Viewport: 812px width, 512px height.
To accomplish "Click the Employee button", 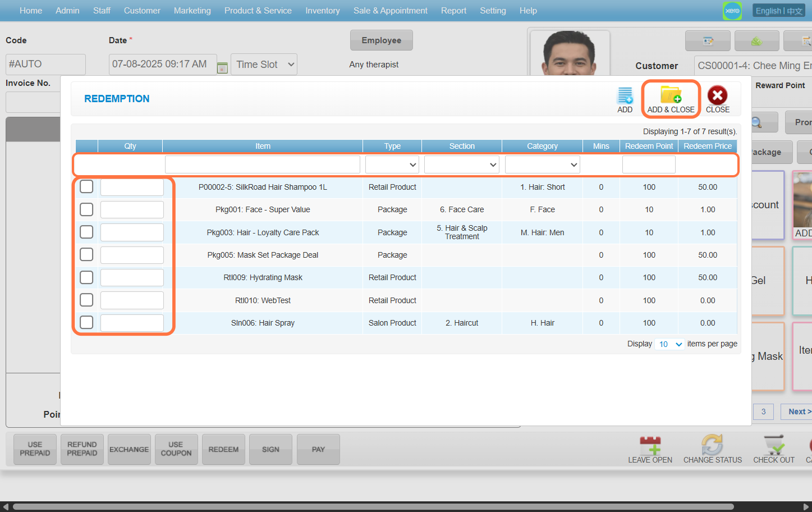I will tap(381, 40).
